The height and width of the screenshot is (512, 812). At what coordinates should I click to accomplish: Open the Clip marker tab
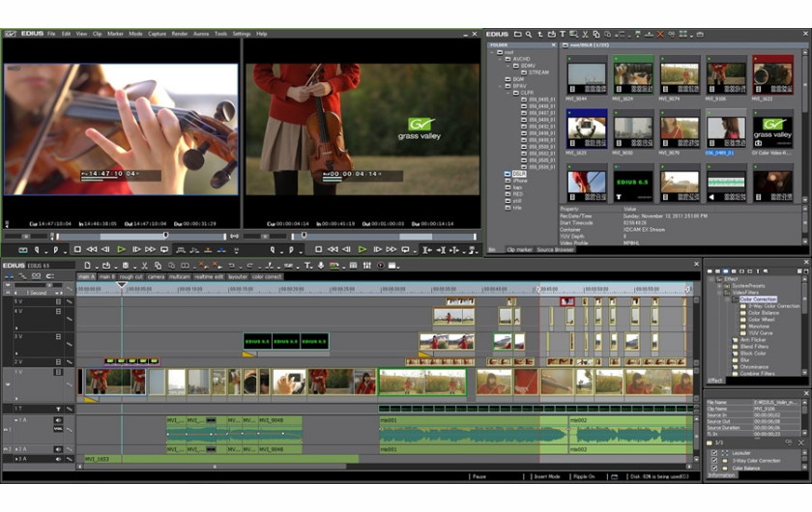(519, 249)
